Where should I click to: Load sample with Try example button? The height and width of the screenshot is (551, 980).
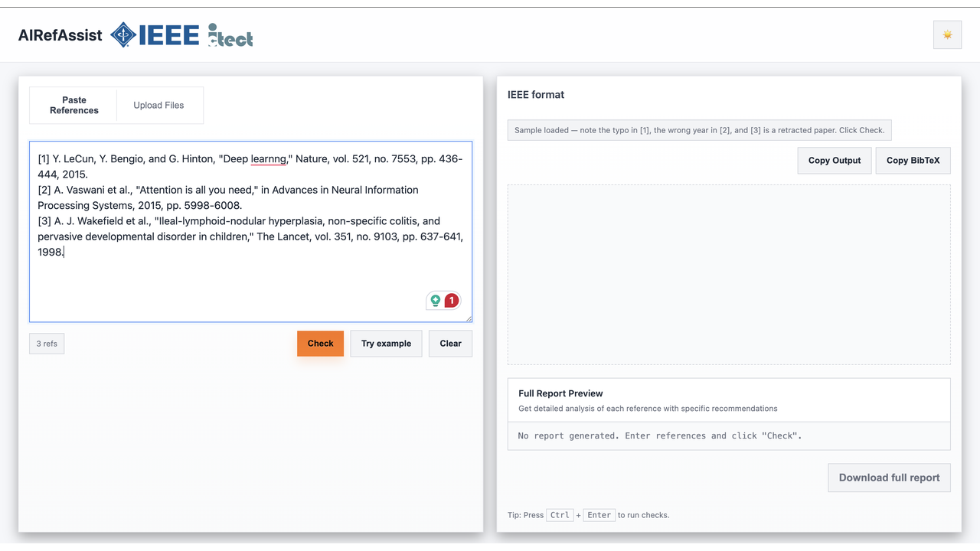[x=386, y=344]
